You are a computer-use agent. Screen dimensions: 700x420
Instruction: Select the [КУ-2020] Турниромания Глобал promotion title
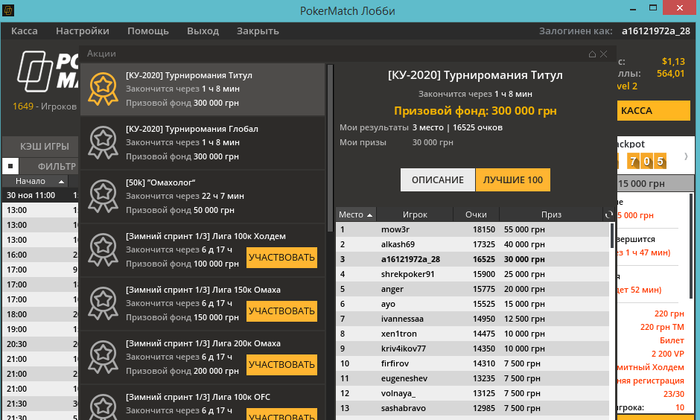[192, 129]
